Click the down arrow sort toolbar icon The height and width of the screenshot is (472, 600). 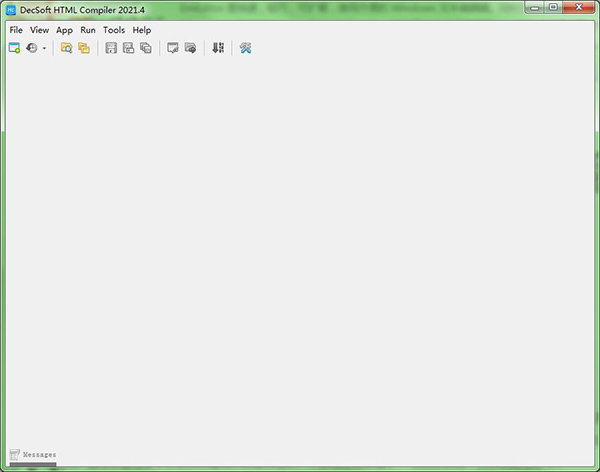pos(218,48)
